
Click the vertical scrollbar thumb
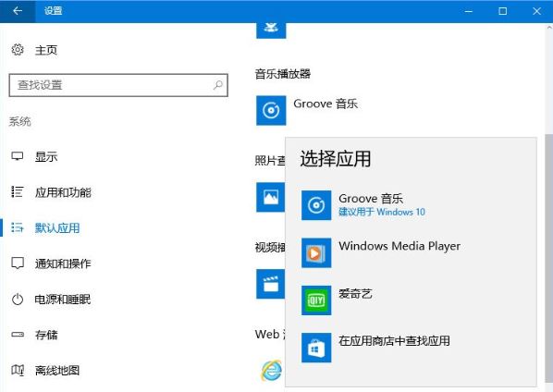(548, 257)
